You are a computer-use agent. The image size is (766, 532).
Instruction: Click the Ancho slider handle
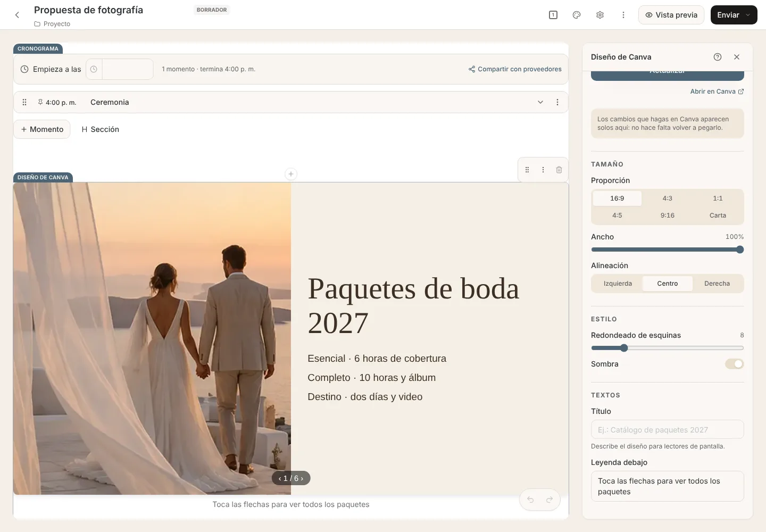[740, 250]
